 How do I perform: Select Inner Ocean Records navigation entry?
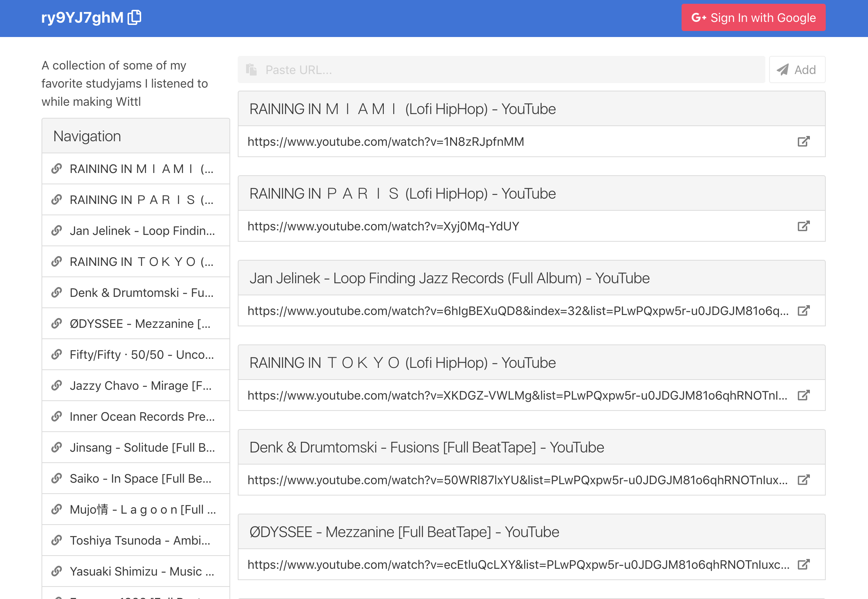[x=136, y=416]
